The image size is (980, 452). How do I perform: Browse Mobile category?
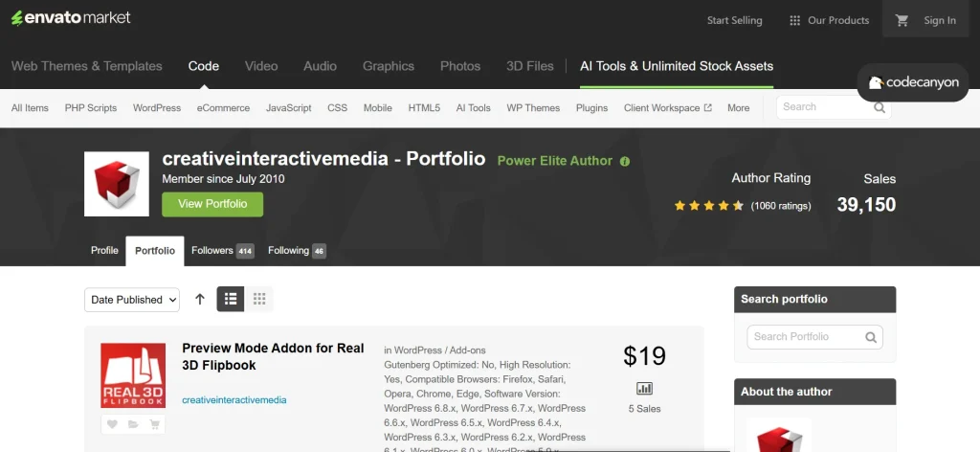377,107
